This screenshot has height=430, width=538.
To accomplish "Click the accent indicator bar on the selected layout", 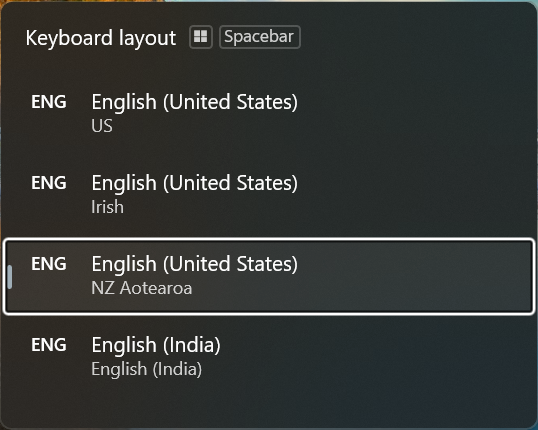I will 10,277.
